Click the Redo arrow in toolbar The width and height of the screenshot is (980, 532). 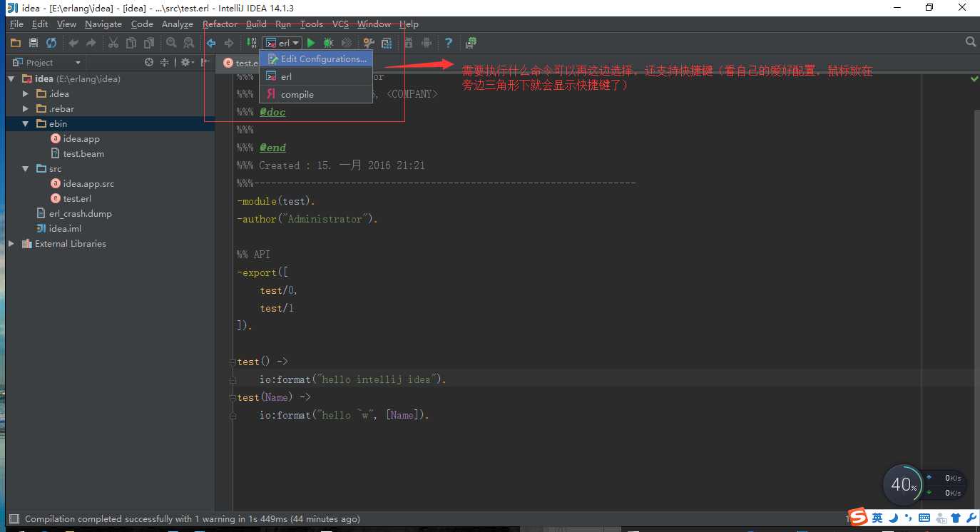pos(91,44)
